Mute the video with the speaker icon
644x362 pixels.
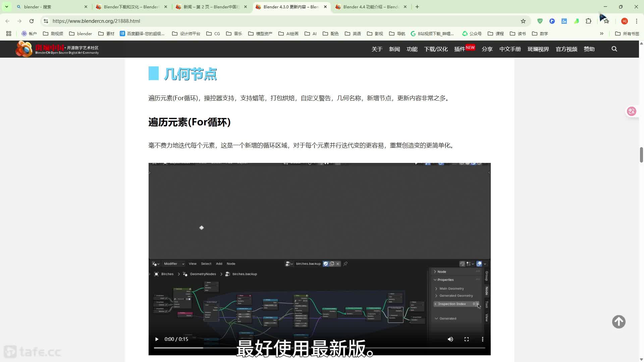coord(450,339)
